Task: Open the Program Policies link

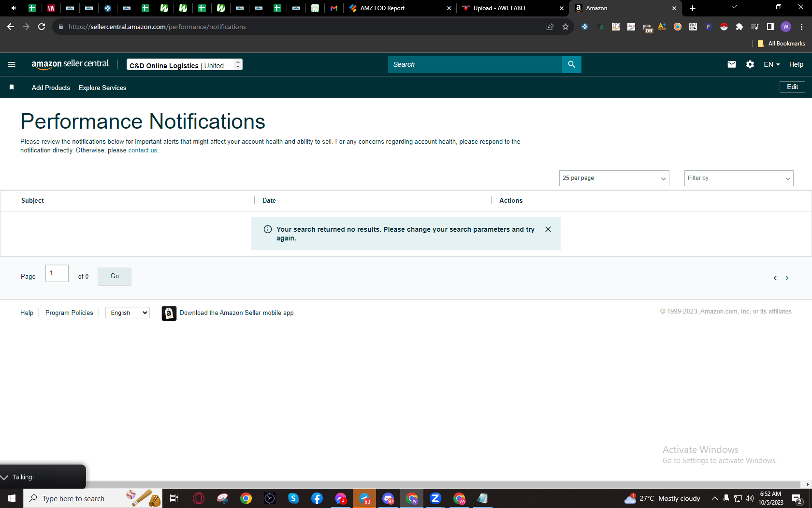Action: click(x=69, y=313)
